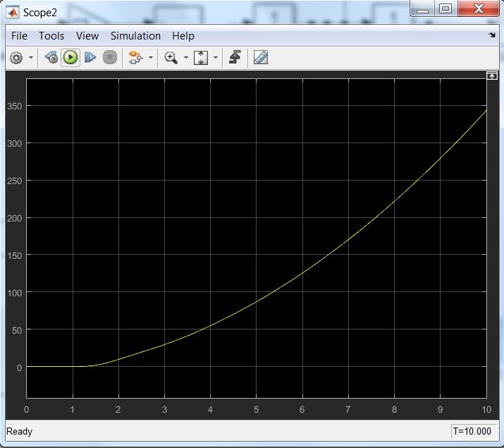Open Configuration Properties gear icon

coord(16,58)
